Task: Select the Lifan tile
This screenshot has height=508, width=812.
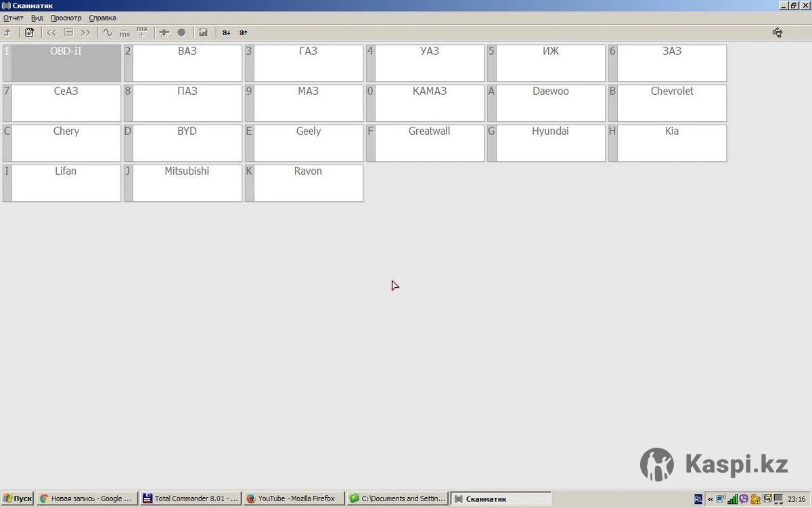Action: coord(62,183)
